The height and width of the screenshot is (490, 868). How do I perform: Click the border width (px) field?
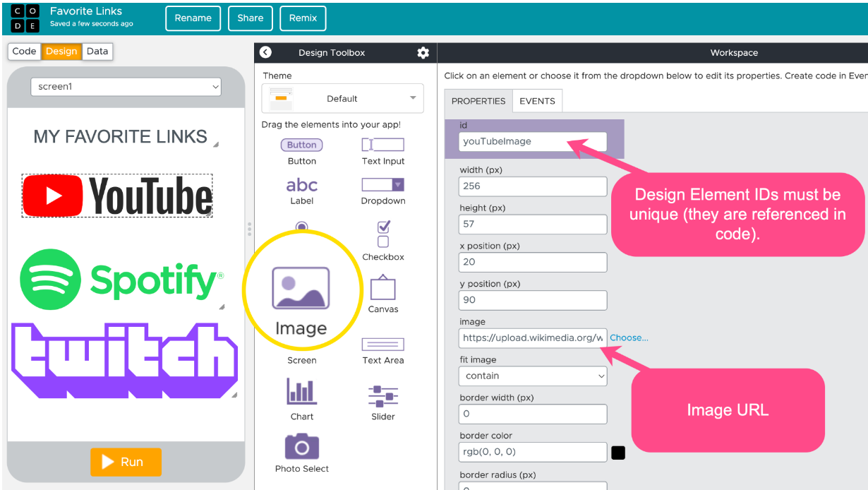[533, 414]
